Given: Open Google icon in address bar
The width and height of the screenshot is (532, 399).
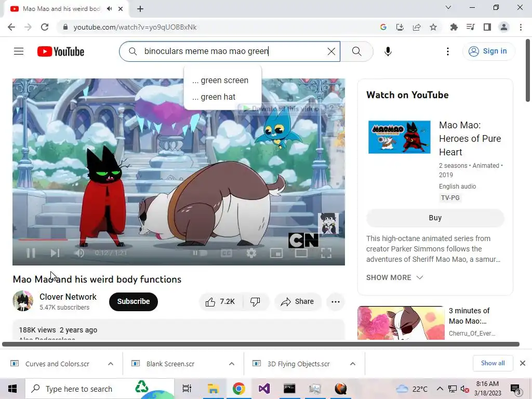Looking at the screenshot, I should (383, 27).
